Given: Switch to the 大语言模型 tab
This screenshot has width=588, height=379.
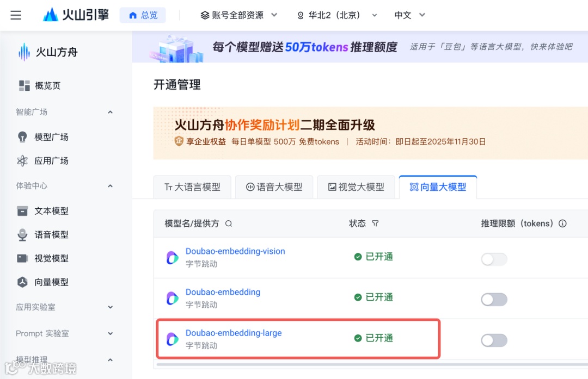Looking at the screenshot, I should (x=192, y=187).
